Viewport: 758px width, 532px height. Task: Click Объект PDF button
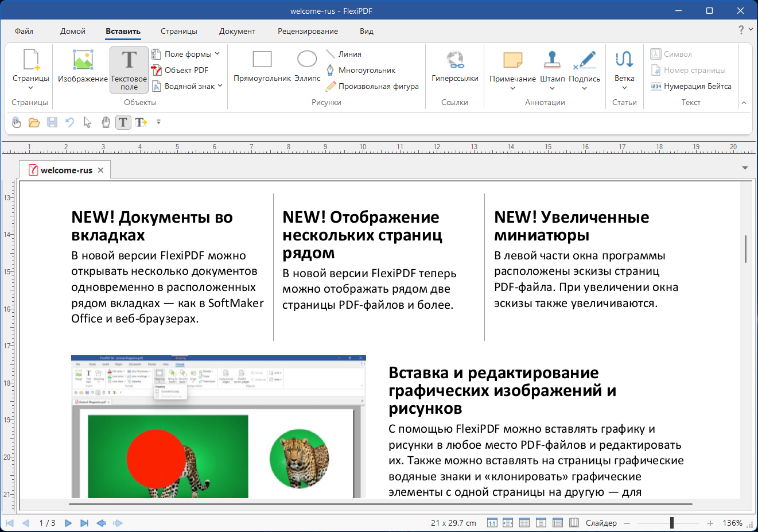tap(180, 70)
